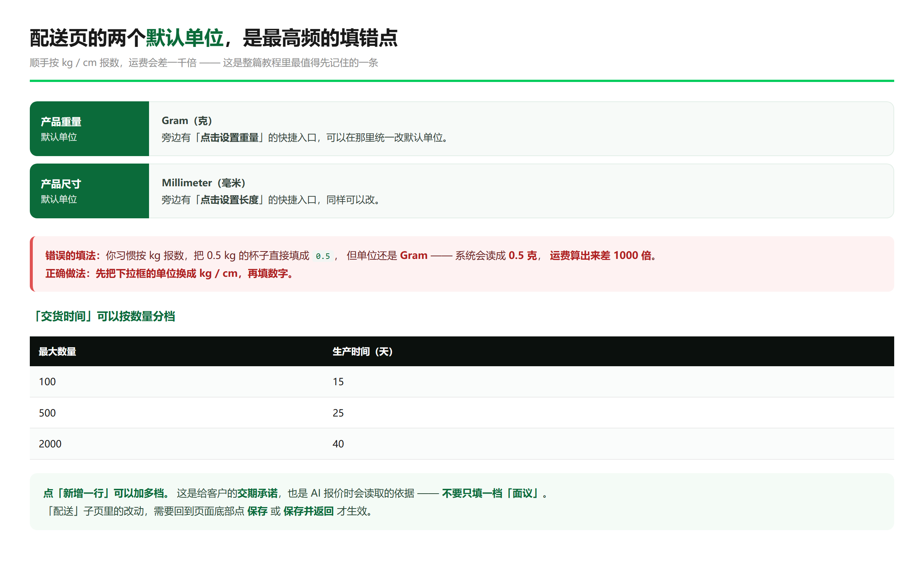This screenshot has height=570, width=924.
Task: Select the 产品尺寸 label card
Action: coord(89,191)
